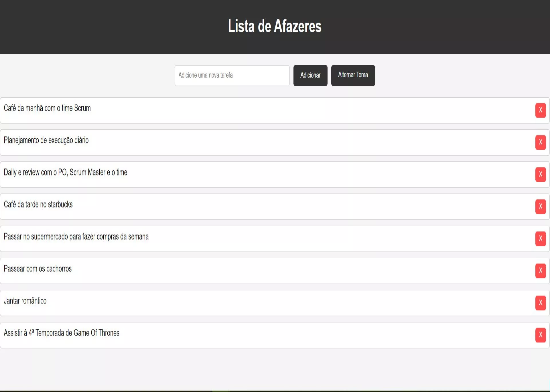Click text 'Daily e review com o PO, Scrum Master e o time'

click(x=66, y=172)
